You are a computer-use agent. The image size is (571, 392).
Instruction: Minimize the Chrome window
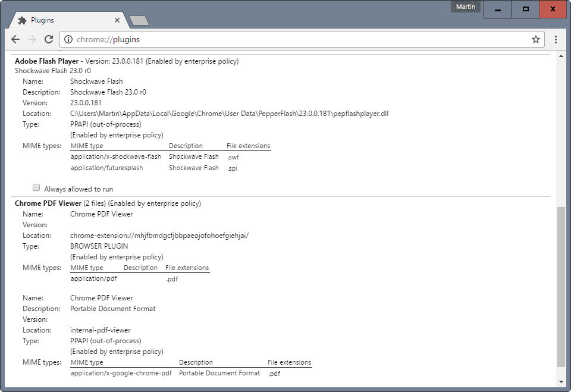point(498,10)
